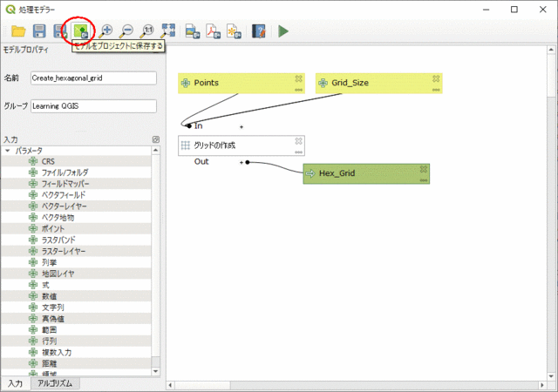The image size is (558, 392).
Task: Canvas horizontal scrollbar left arrow
Action: [x=170, y=385]
